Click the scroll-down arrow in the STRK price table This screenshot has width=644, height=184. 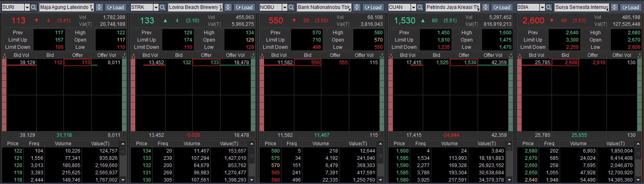[x=252, y=180]
